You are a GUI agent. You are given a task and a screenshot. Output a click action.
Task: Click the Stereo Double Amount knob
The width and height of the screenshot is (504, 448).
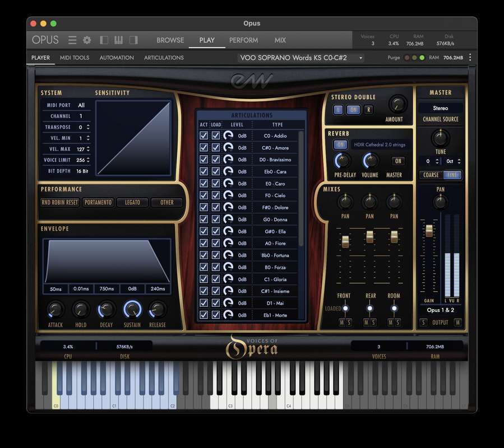click(x=397, y=104)
